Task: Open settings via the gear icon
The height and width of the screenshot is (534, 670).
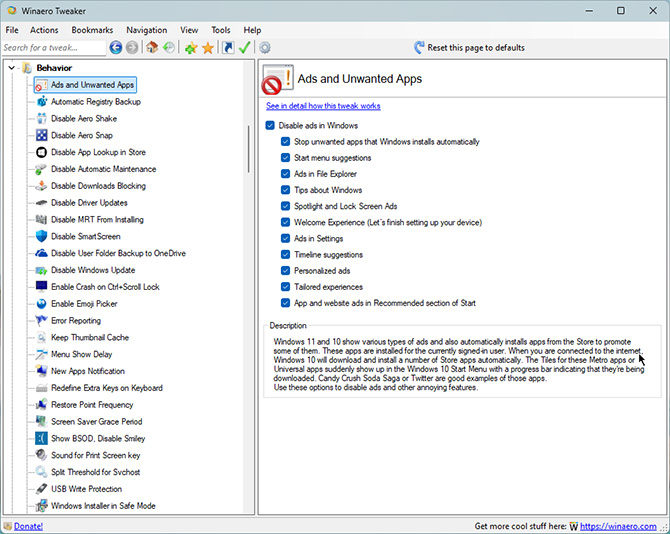Action: click(x=265, y=47)
